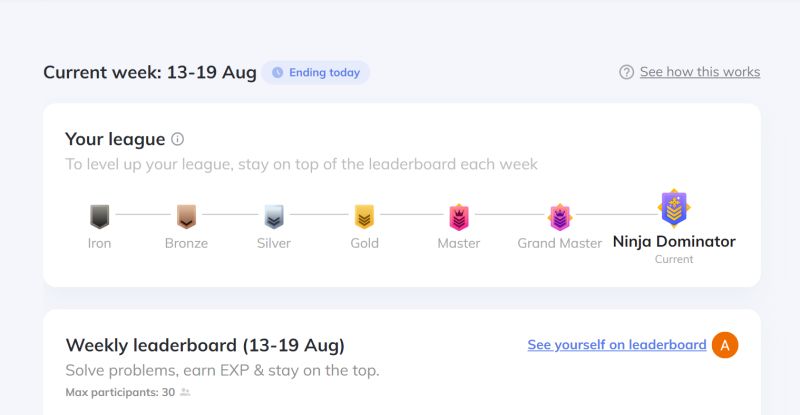Click the Current week 13-19 Aug heading
This screenshot has height=415, width=800.
click(150, 72)
